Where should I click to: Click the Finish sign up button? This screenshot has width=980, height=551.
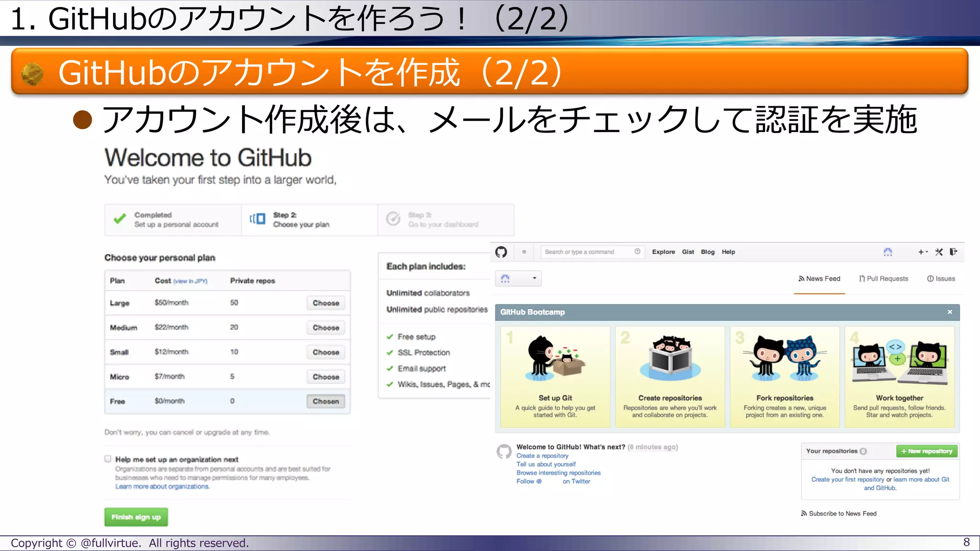pyautogui.click(x=136, y=517)
